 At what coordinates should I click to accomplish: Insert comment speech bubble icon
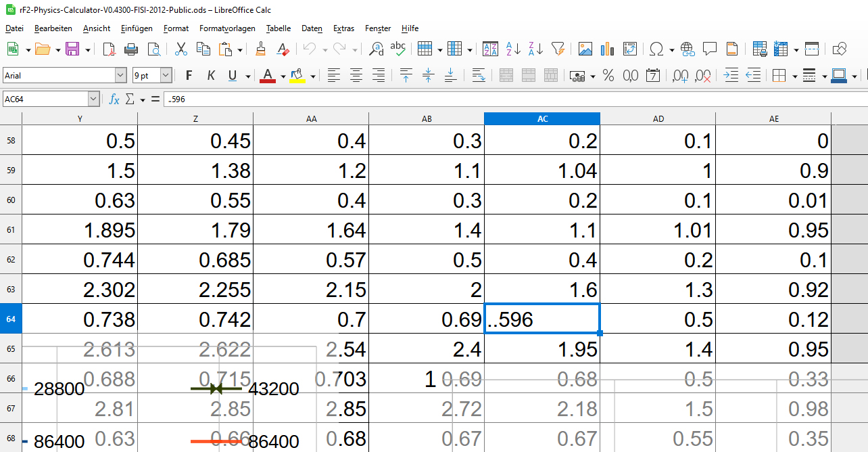pos(710,49)
